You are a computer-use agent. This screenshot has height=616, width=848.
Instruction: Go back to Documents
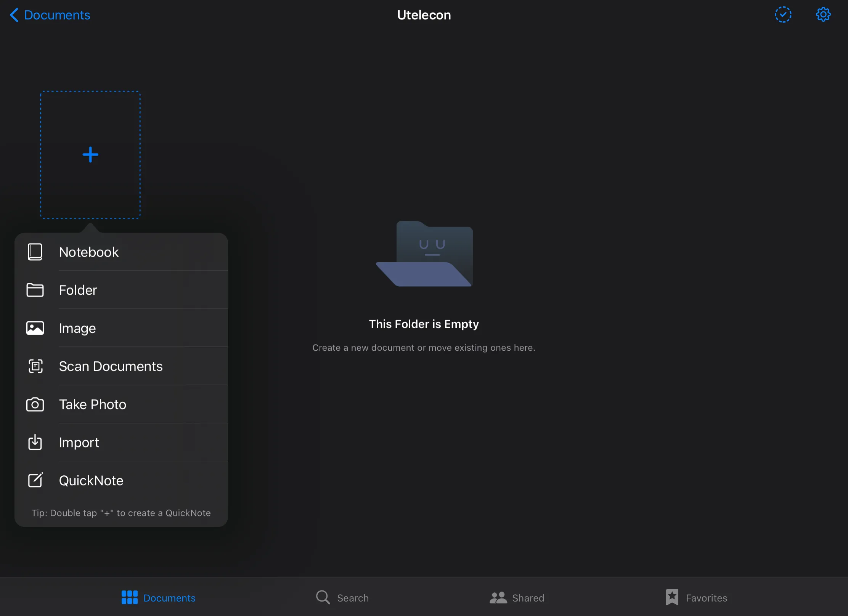(x=57, y=15)
